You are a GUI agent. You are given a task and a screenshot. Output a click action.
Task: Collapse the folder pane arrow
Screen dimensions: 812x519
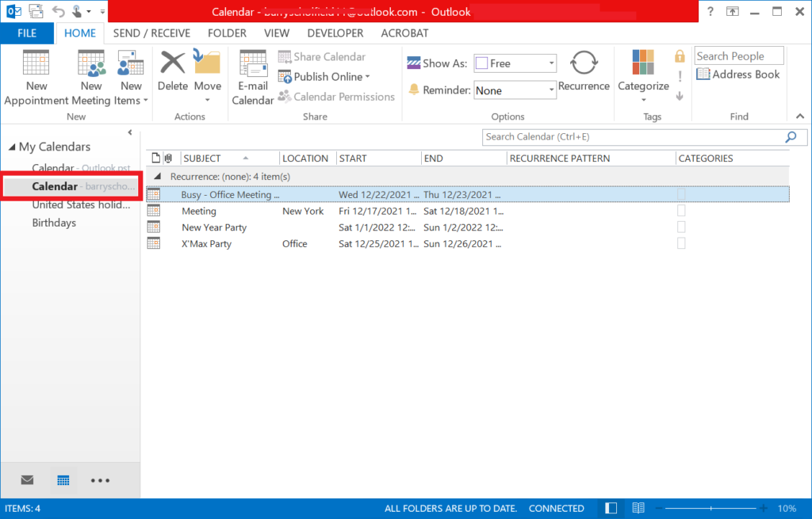click(x=130, y=132)
